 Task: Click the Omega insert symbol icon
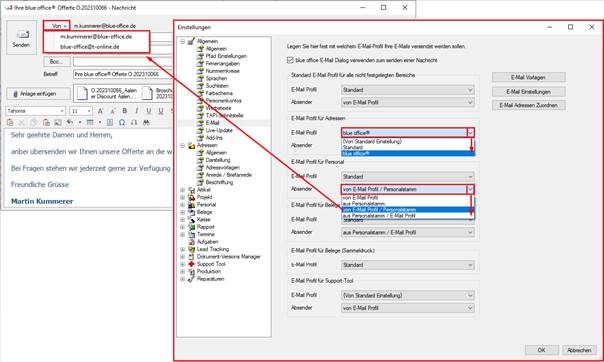122,122
